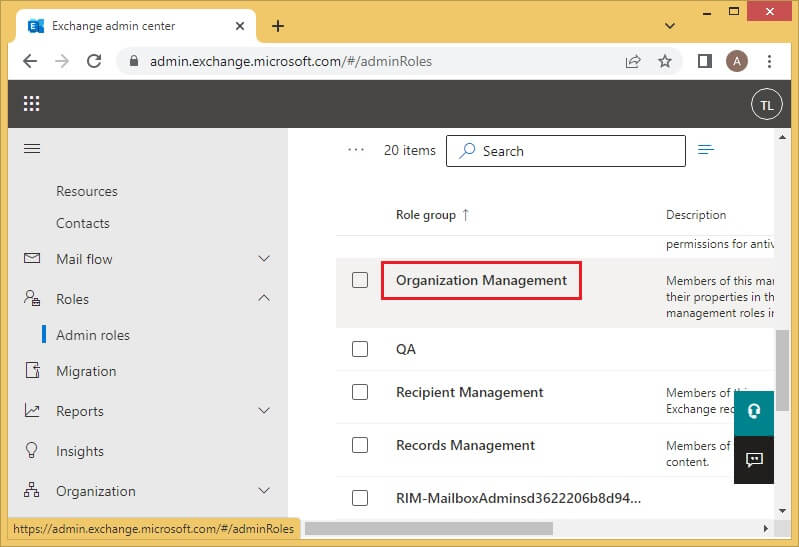Check the QA role group checkbox
799x547 pixels.
click(360, 349)
